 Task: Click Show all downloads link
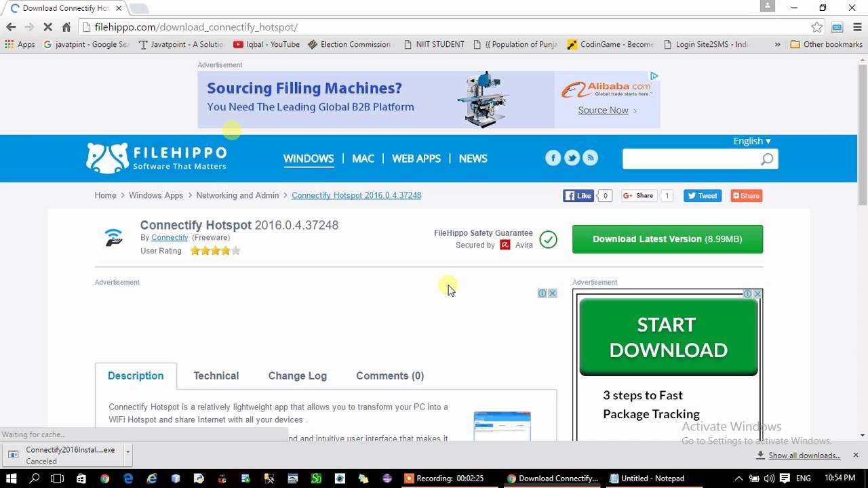pyautogui.click(x=804, y=455)
